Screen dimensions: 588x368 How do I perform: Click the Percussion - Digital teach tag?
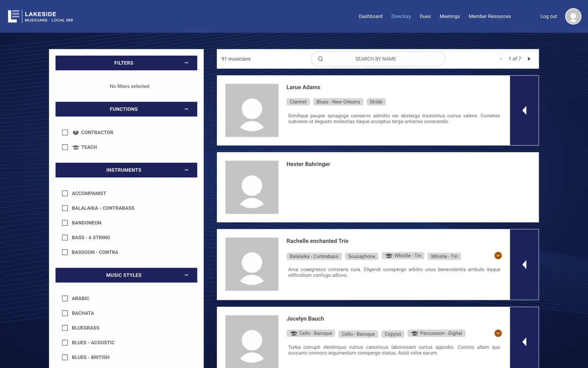coord(437,333)
